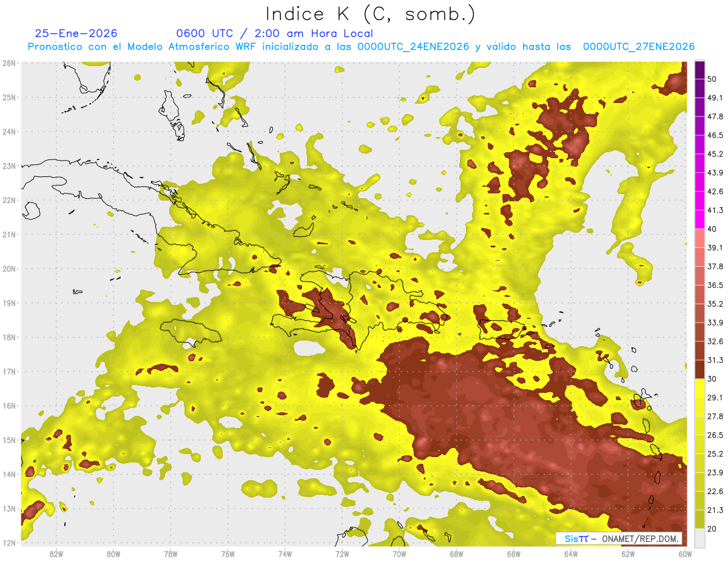
Task: Click the colorbar value "40"
Action: [712, 229]
